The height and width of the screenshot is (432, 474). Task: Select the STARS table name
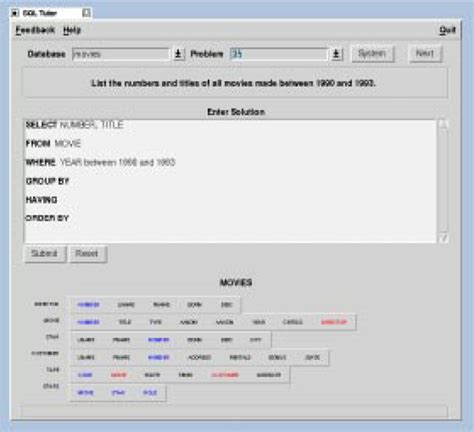(51, 386)
